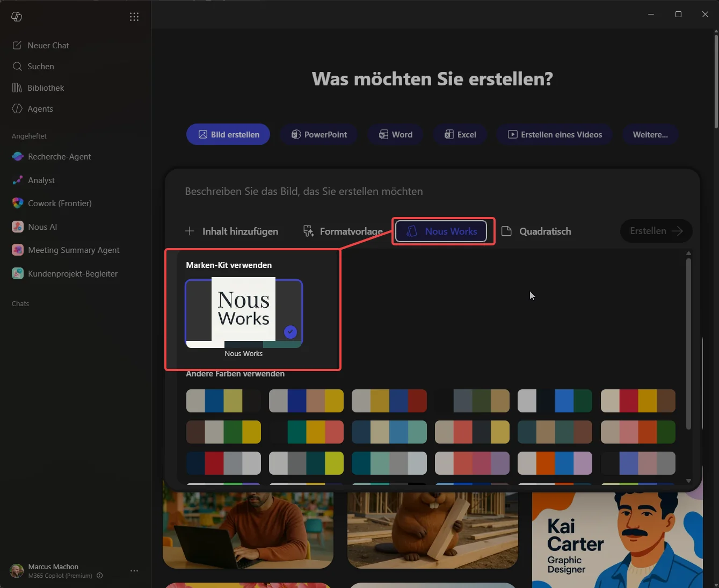Open the beaver holding wood example image
This screenshot has width=719, height=588.
coord(433,529)
